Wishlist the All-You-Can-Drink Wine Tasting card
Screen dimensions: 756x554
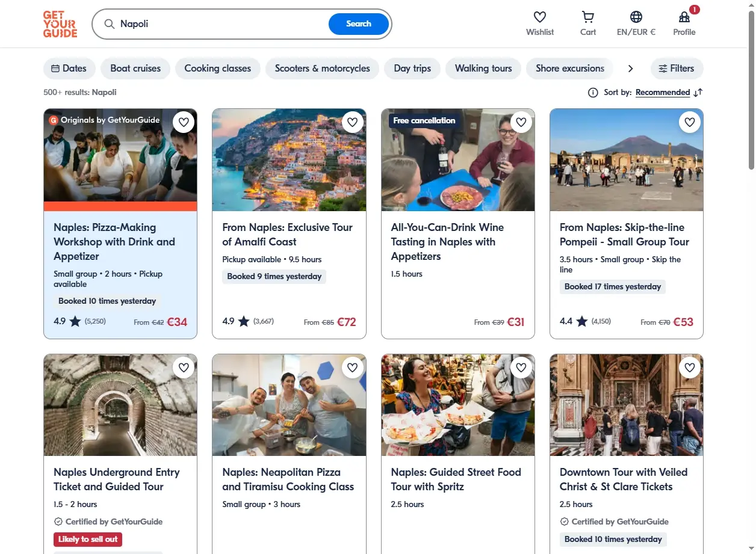(x=521, y=122)
